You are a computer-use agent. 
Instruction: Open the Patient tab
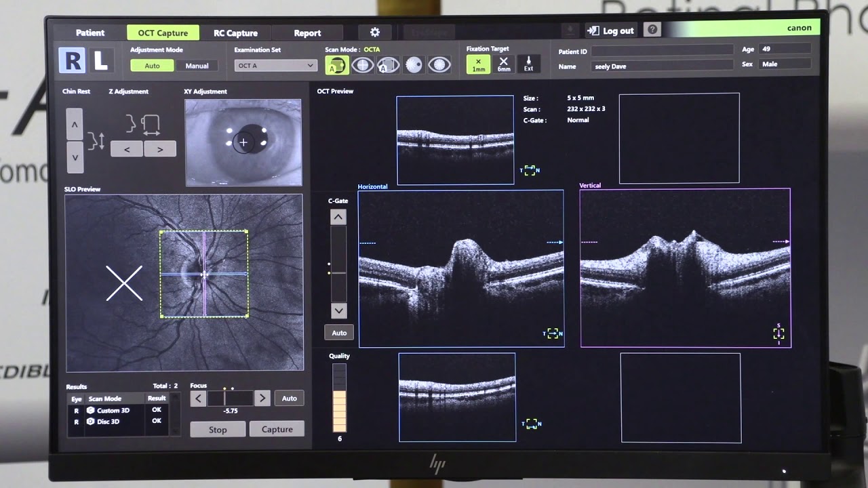click(90, 33)
